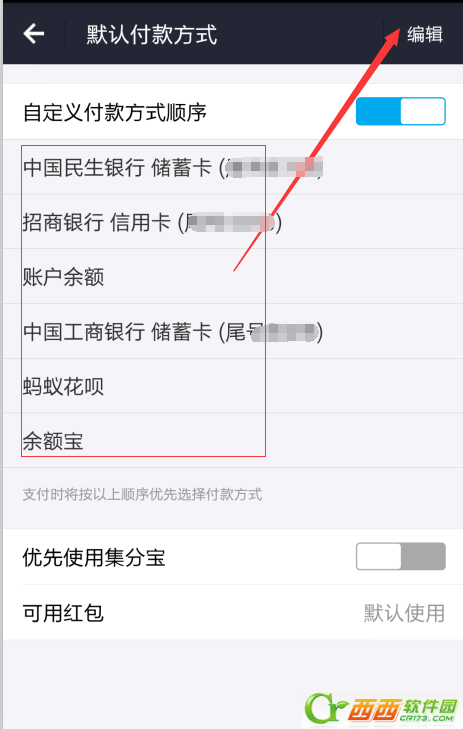
Task: Select 中国民生银行 储蓄卡 payment method
Action: click(x=233, y=167)
